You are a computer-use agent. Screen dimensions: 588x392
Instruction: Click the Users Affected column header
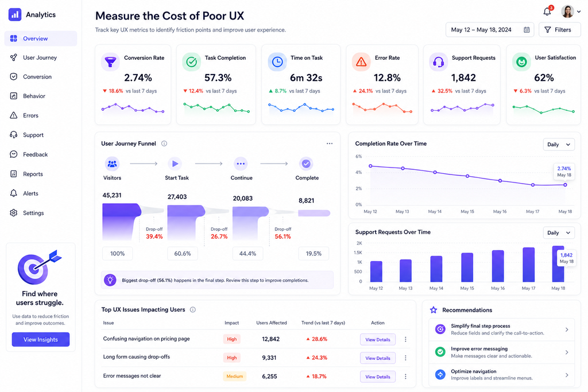pos(272,323)
